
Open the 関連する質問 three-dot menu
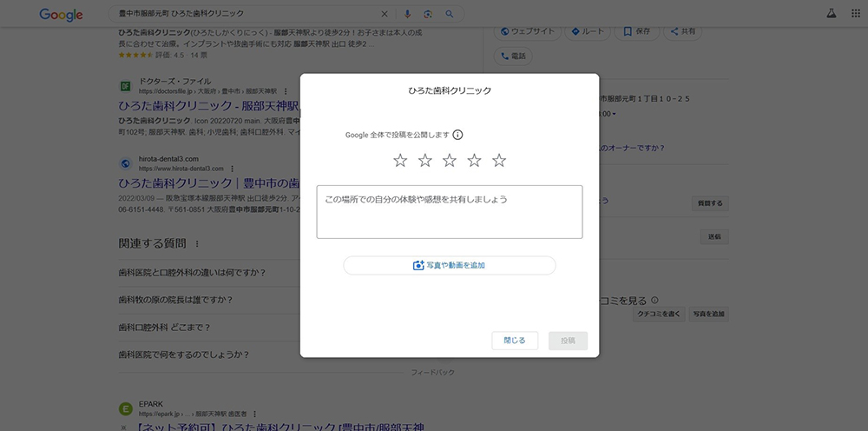tap(197, 244)
